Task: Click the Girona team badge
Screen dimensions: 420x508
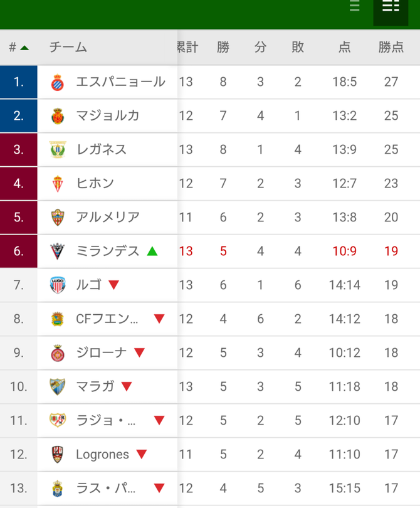Action: tap(58, 353)
